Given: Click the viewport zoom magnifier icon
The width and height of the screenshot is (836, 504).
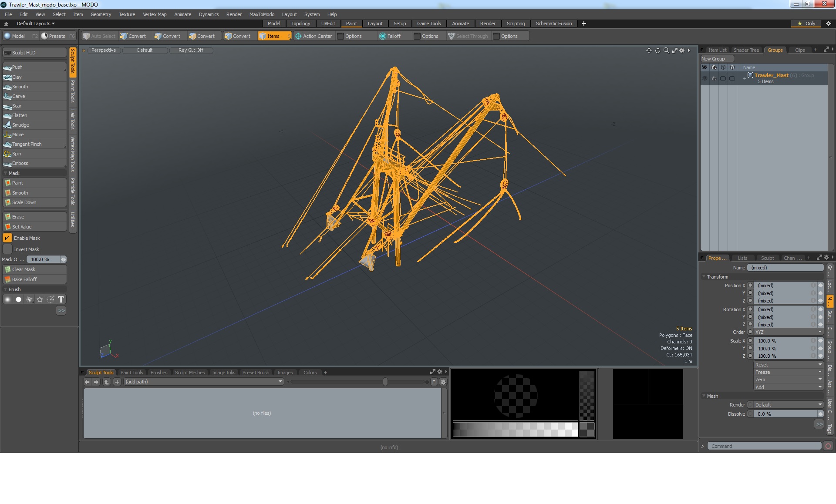Looking at the screenshot, I should 666,50.
